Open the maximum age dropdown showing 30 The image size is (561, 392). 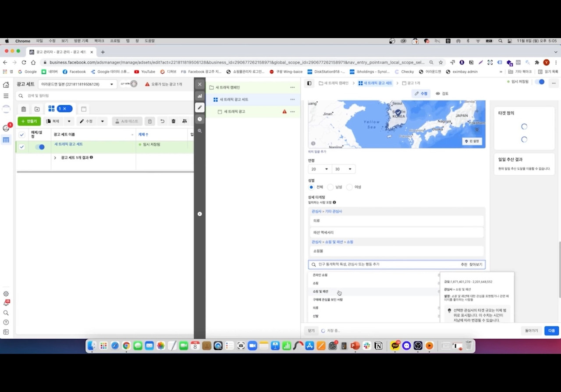point(344,169)
